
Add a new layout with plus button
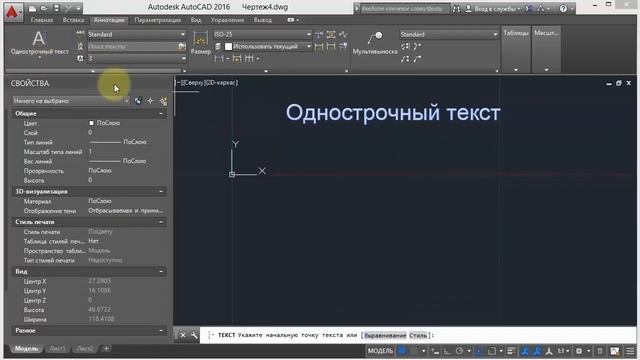point(106,349)
